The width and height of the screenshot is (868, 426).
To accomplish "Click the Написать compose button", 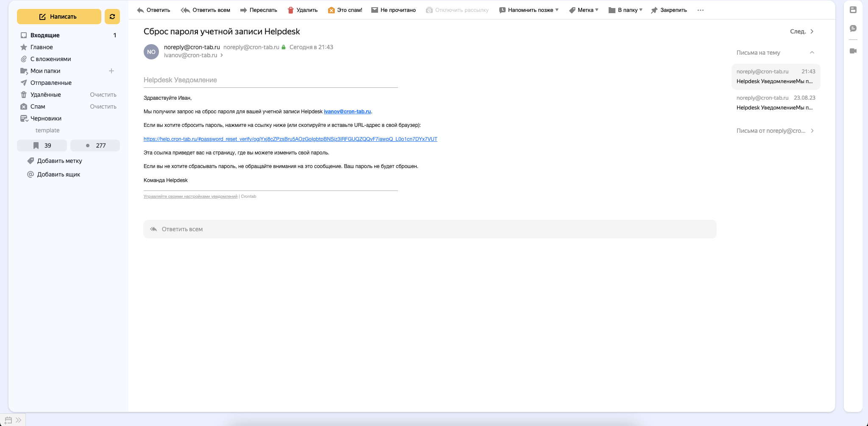I will [x=59, y=17].
